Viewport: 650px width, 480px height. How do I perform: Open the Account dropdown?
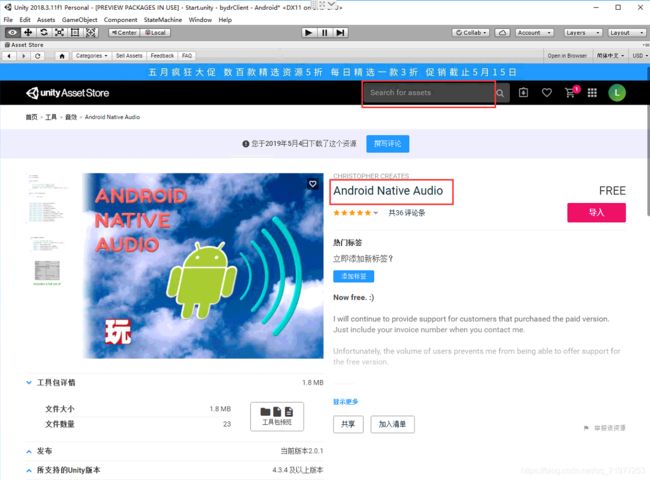tap(534, 33)
